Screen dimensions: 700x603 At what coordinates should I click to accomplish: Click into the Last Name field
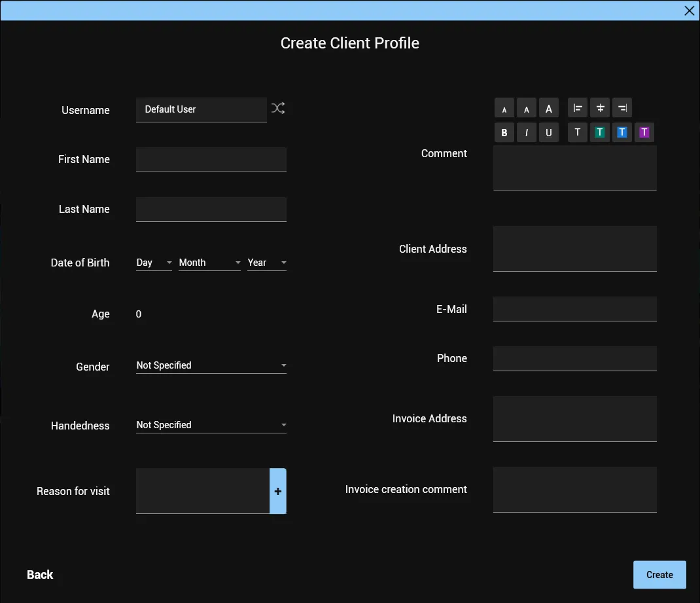[211, 209]
